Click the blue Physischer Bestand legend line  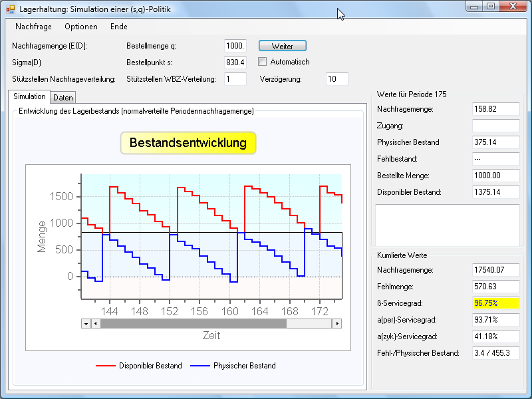(x=200, y=366)
